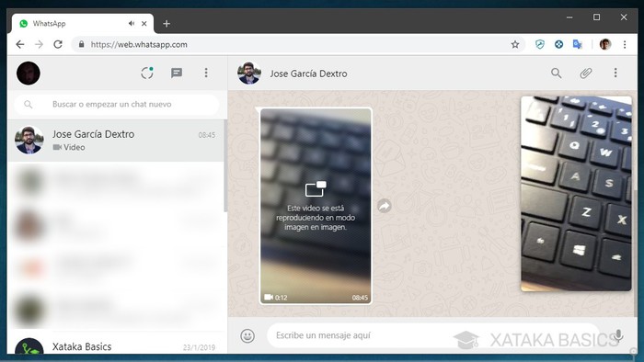Open Chrome's three-dot menu
The height and width of the screenshot is (362, 644).
click(625, 44)
